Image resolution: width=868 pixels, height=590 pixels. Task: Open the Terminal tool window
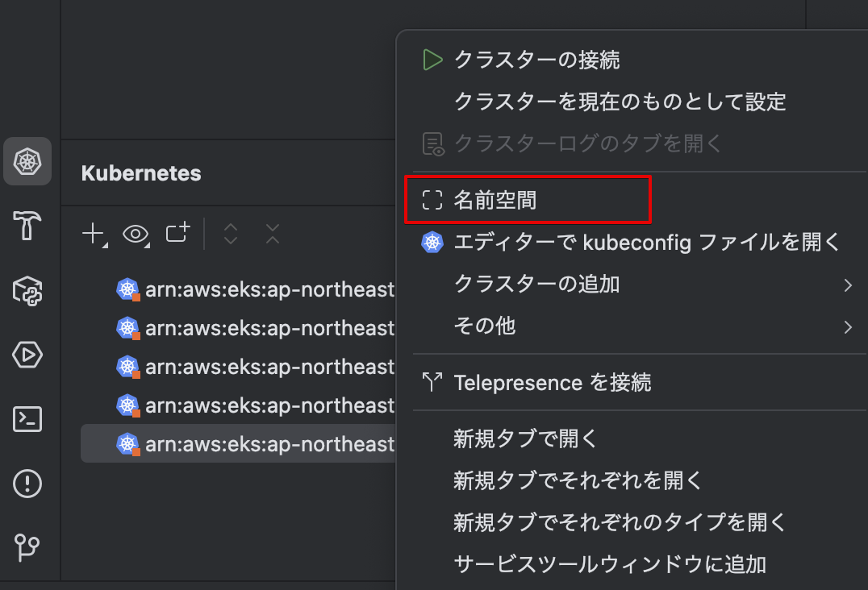[27, 419]
